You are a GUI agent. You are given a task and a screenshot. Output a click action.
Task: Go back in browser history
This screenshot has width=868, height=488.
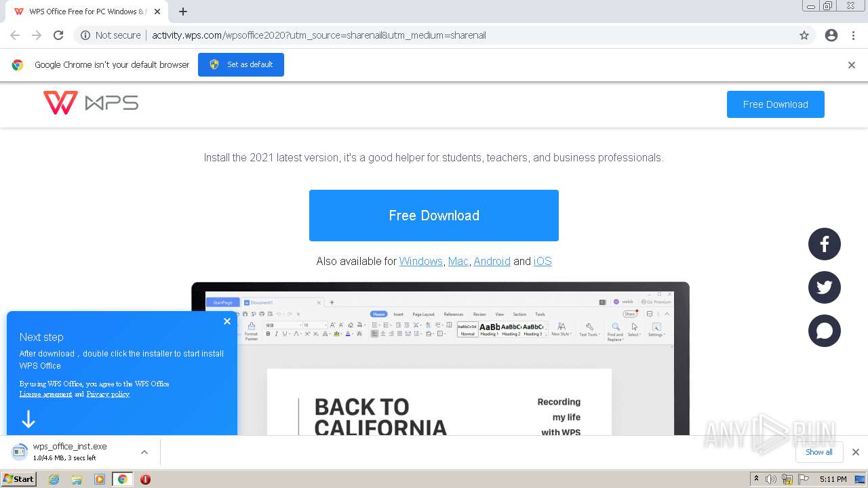(x=15, y=35)
